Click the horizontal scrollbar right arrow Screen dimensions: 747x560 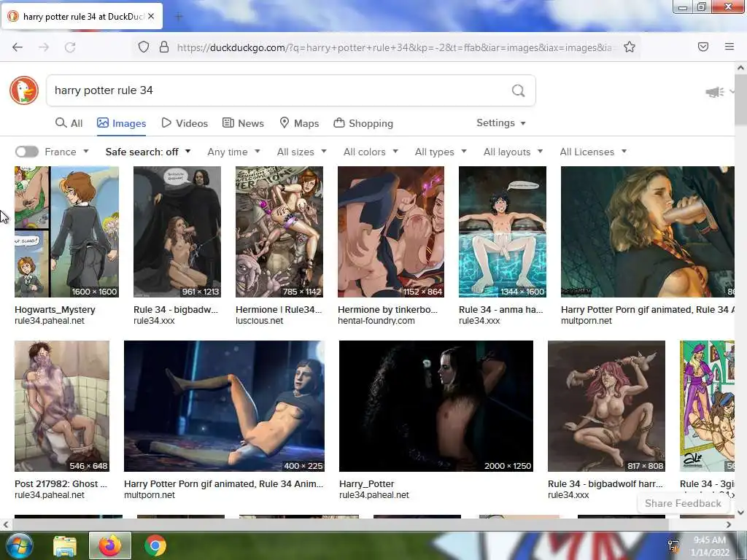729,524
